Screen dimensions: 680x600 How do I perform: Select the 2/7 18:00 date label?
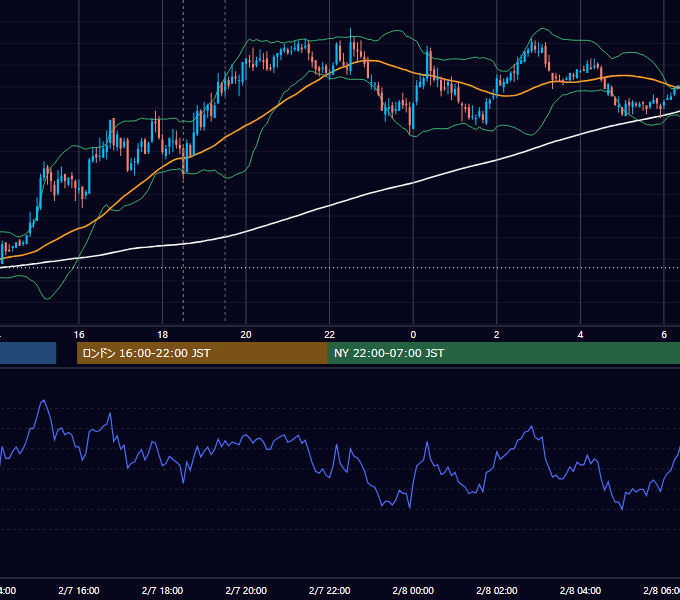pos(162,590)
